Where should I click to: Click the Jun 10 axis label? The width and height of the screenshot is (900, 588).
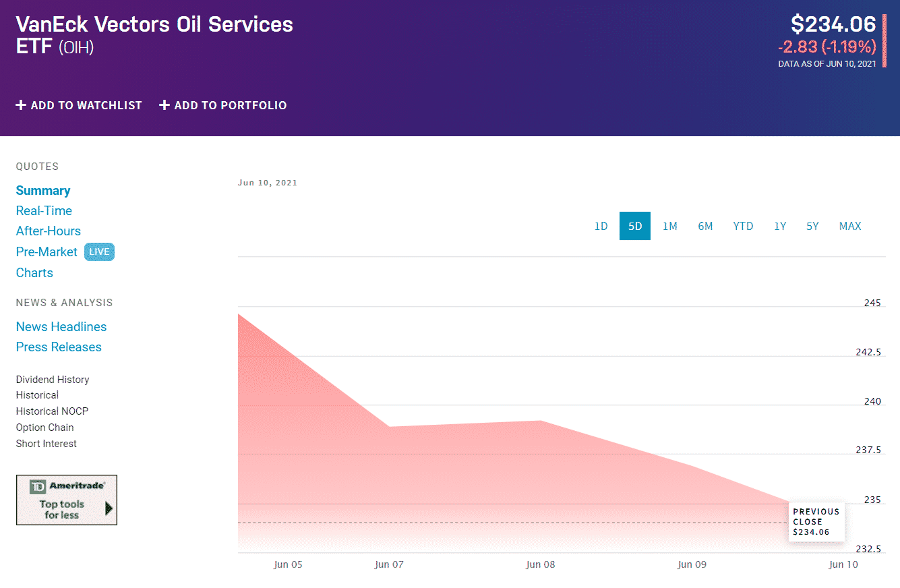coord(844,564)
